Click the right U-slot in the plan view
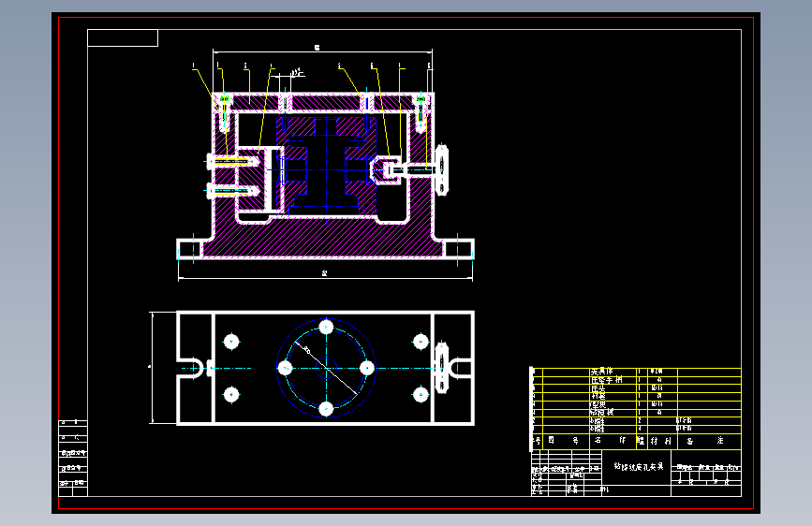812x526 pixels. click(x=461, y=368)
